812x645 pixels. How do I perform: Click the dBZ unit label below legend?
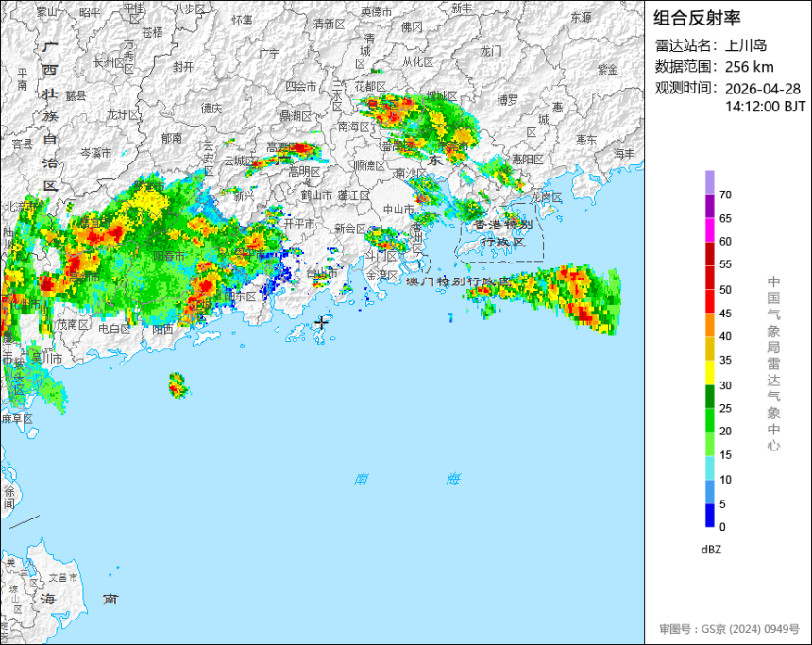pyautogui.click(x=711, y=550)
